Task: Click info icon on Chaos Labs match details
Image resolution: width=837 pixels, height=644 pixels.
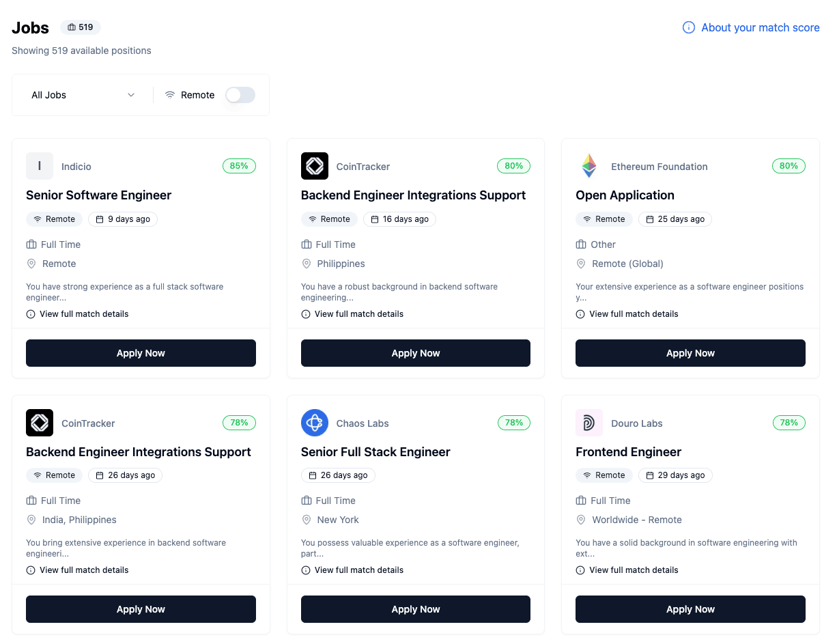Action: click(306, 570)
